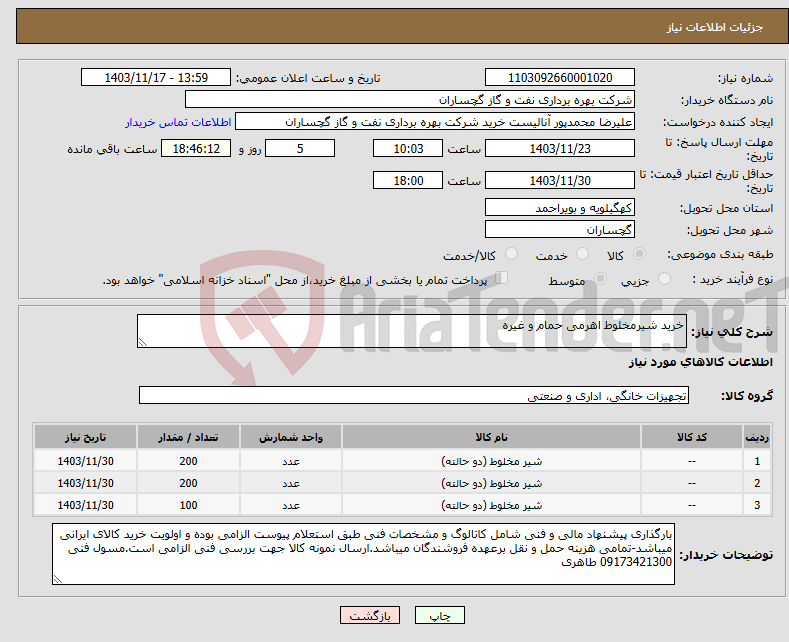Click the validity time field 18:00
The image size is (789, 642).
[x=408, y=180]
